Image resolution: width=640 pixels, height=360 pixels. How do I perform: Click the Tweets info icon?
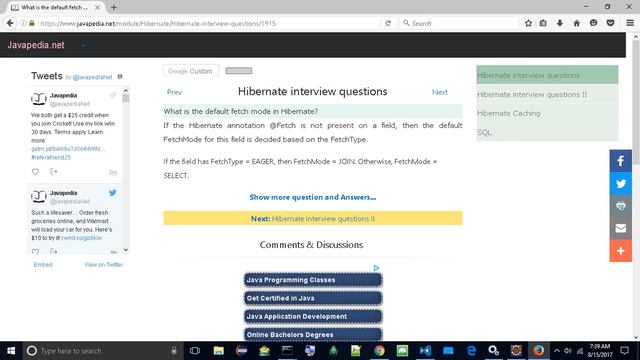coord(120,76)
